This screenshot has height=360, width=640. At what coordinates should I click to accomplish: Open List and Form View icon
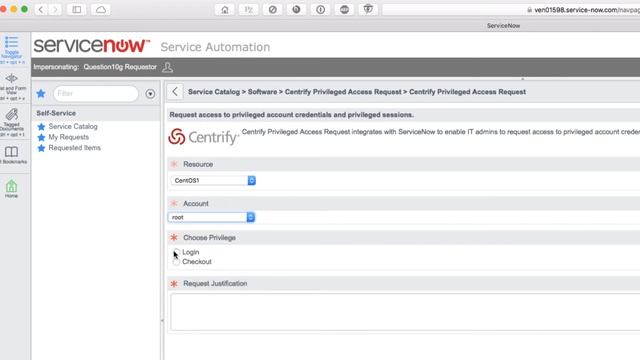click(x=11, y=78)
